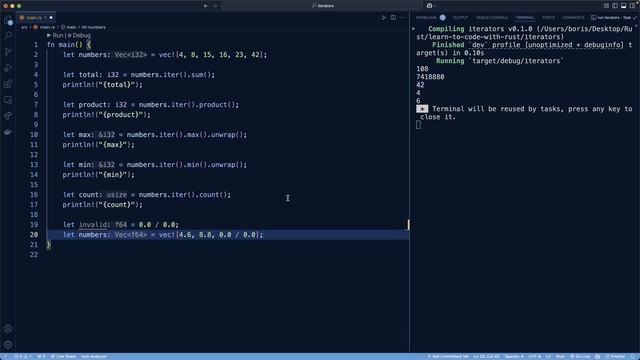
Task: Click the println!("{count}") statement
Action: point(102,205)
